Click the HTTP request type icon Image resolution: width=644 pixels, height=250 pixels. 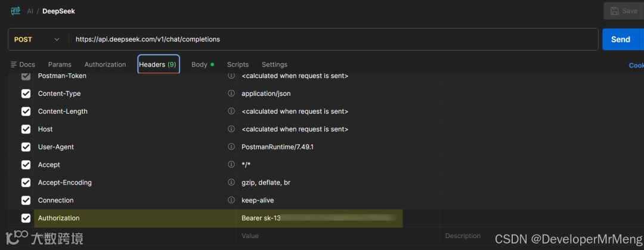coord(16,11)
